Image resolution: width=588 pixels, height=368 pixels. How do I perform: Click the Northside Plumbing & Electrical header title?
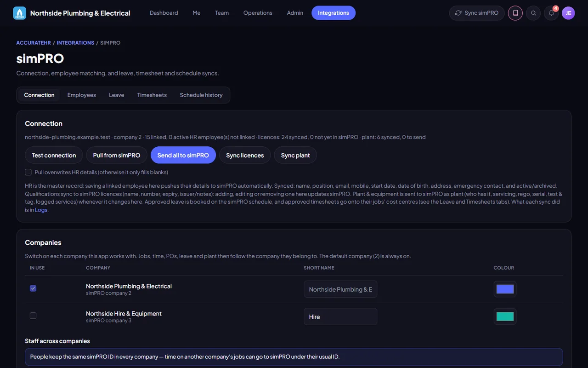click(80, 13)
